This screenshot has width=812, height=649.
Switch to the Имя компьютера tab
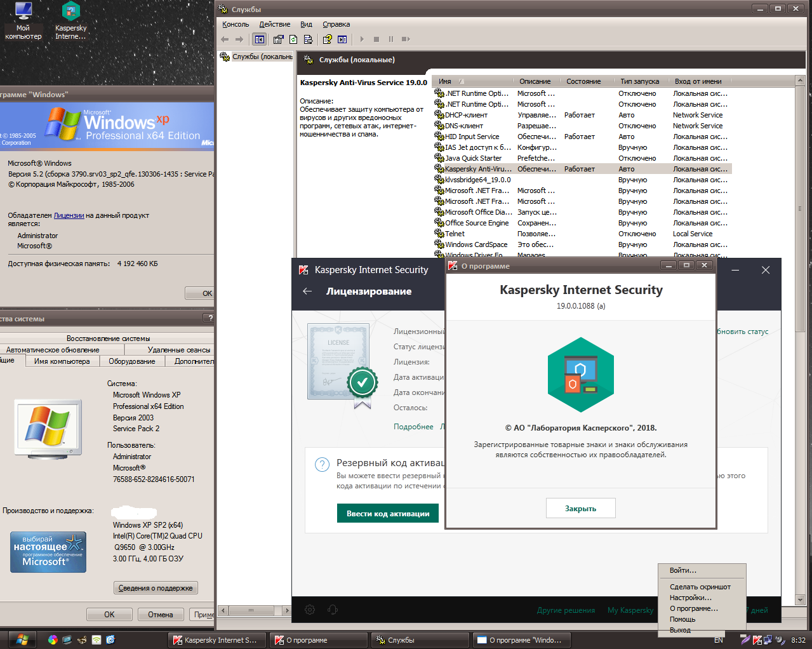point(62,361)
